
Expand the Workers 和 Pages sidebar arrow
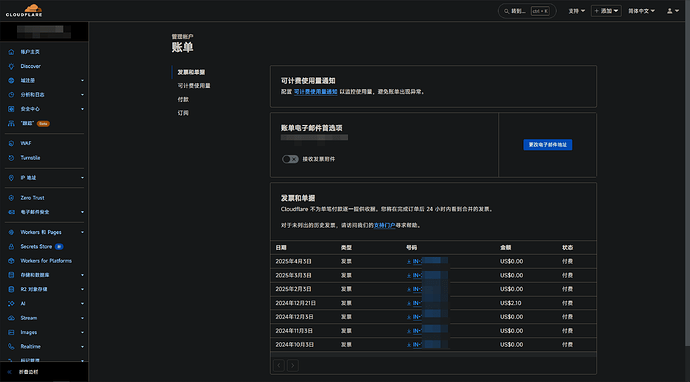[x=82, y=232]
